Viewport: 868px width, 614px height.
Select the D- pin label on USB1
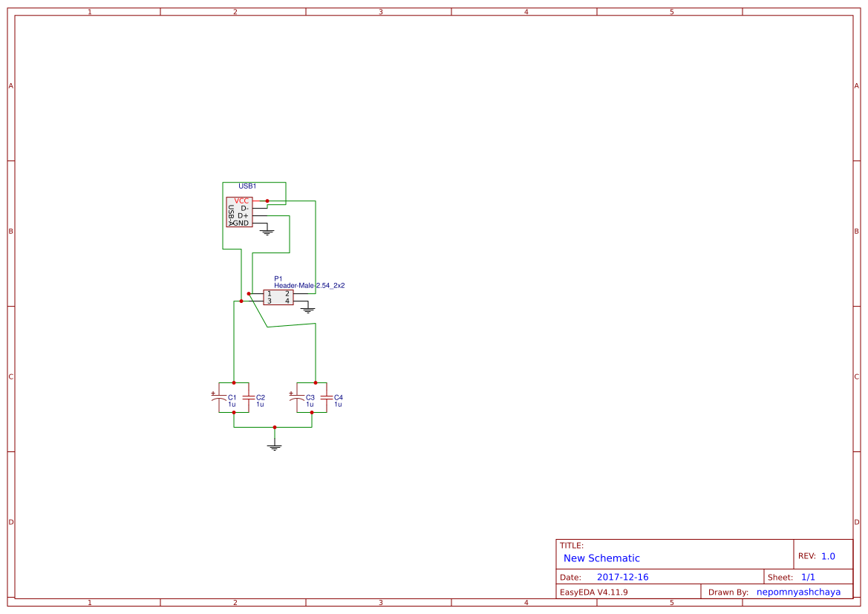pos(245,208)
